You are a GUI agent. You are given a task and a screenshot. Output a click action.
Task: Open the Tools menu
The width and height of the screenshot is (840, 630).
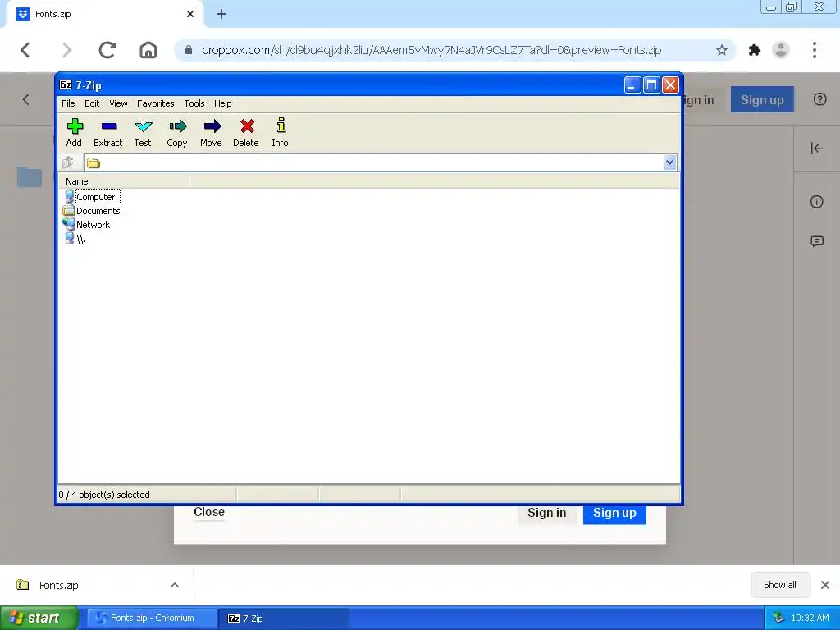tap(194, 103)
